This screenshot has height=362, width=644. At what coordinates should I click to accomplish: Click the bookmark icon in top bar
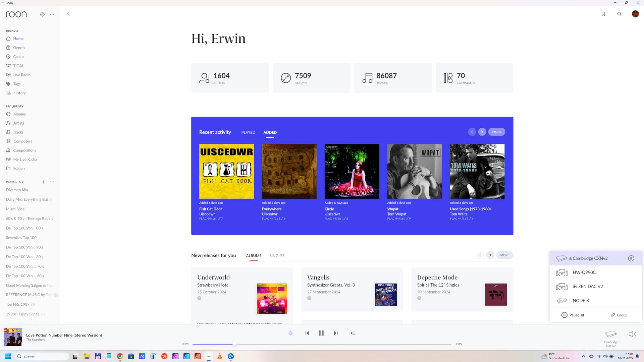point(603,14)
